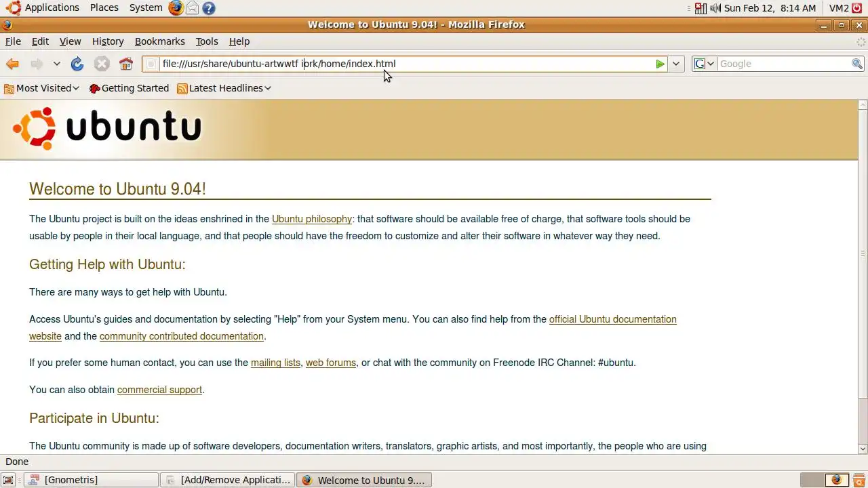Click the scrollbar up arrow
This screenshot has width=868, height=488.
pyautogui.click(x=863, y=105)
